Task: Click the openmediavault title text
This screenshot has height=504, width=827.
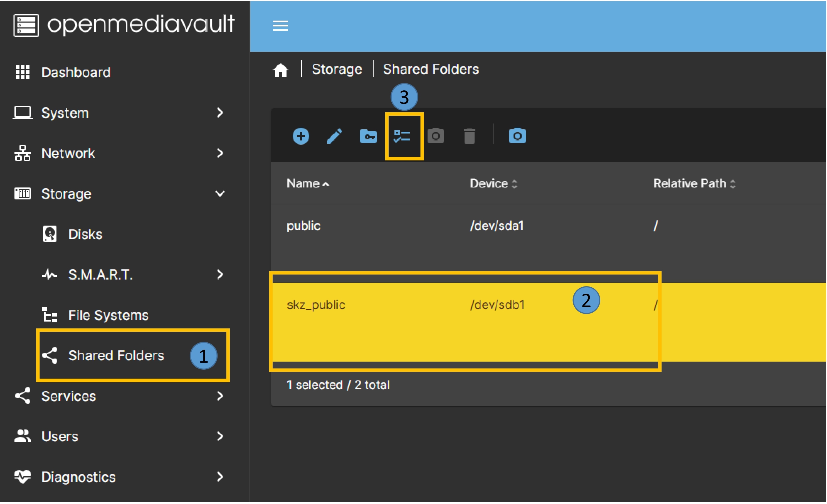Action: 141,25
